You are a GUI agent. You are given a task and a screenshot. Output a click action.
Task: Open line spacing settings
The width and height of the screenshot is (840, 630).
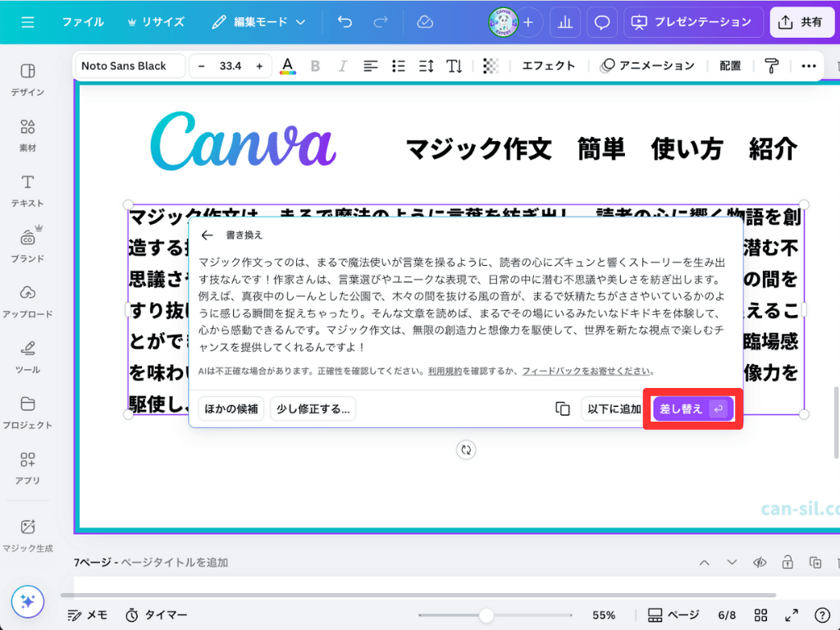[426, 66]
